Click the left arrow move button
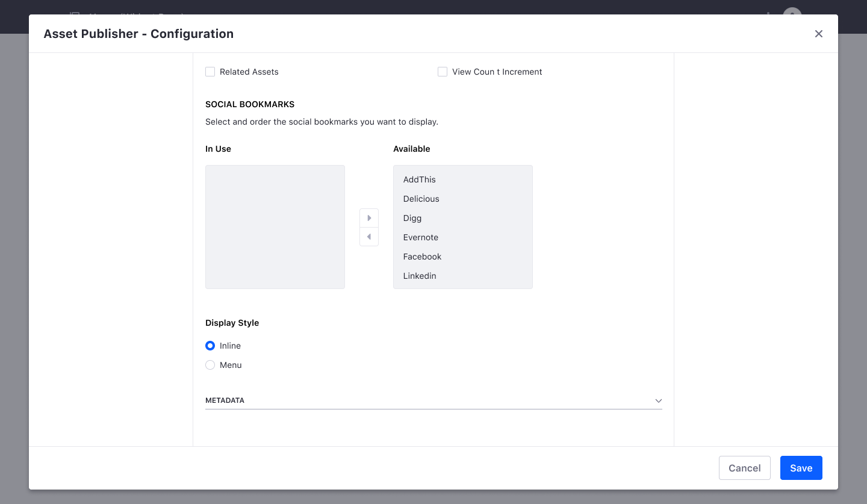This screenshot has width=867, height=504. click(369, 237)
